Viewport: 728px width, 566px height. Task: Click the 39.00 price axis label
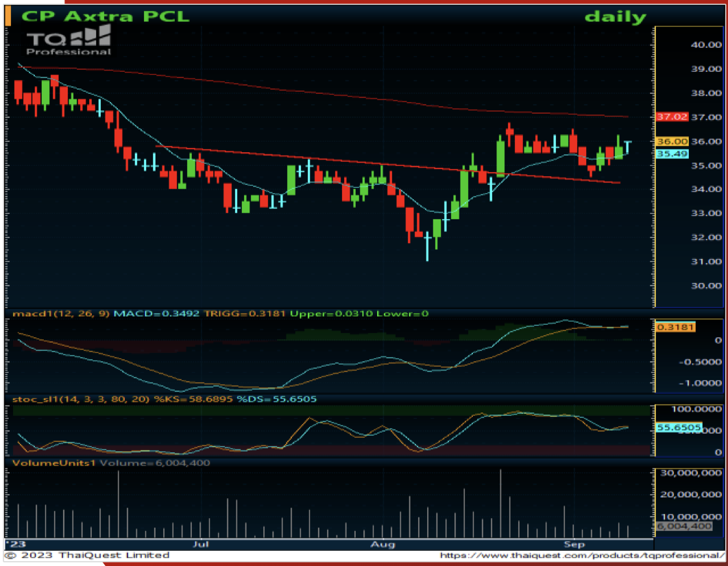pos(706,69)
